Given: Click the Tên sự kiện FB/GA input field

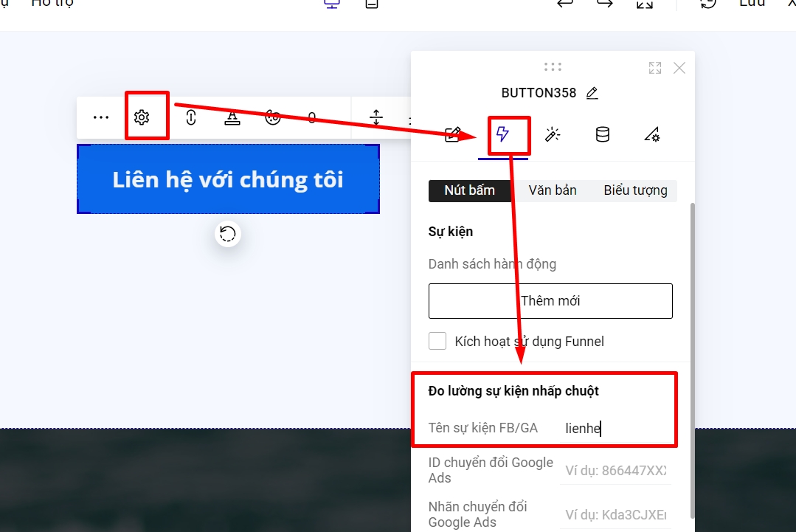Looking at the screenshot, I should click(x=616, y=429).
